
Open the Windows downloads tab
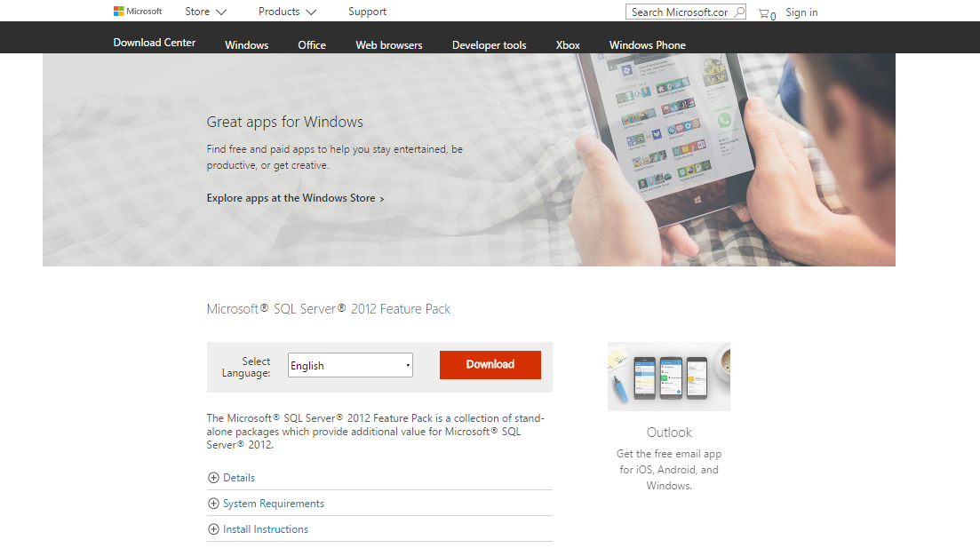click(246, 45)
